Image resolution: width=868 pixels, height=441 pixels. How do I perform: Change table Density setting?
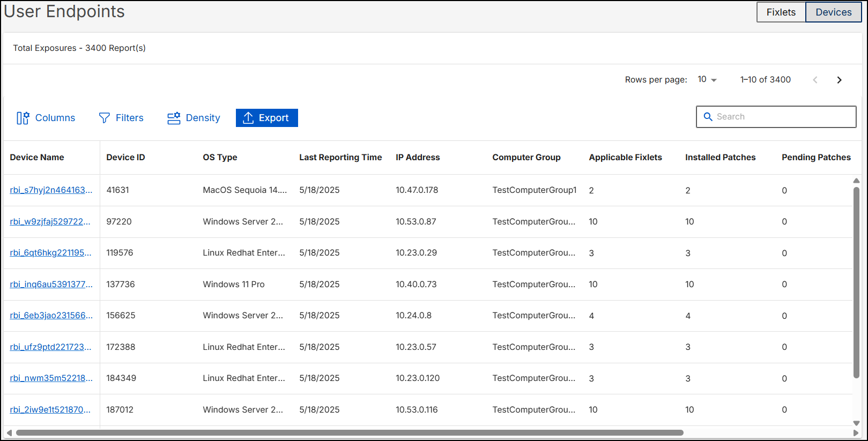(194, 118)
